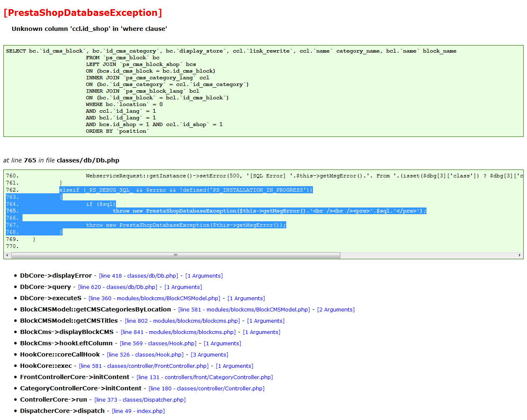Viewport: 527px width, 420px height.
Task: Show arguments for BlockCms->displayBlockCMS
Action: tap(262, 332)
